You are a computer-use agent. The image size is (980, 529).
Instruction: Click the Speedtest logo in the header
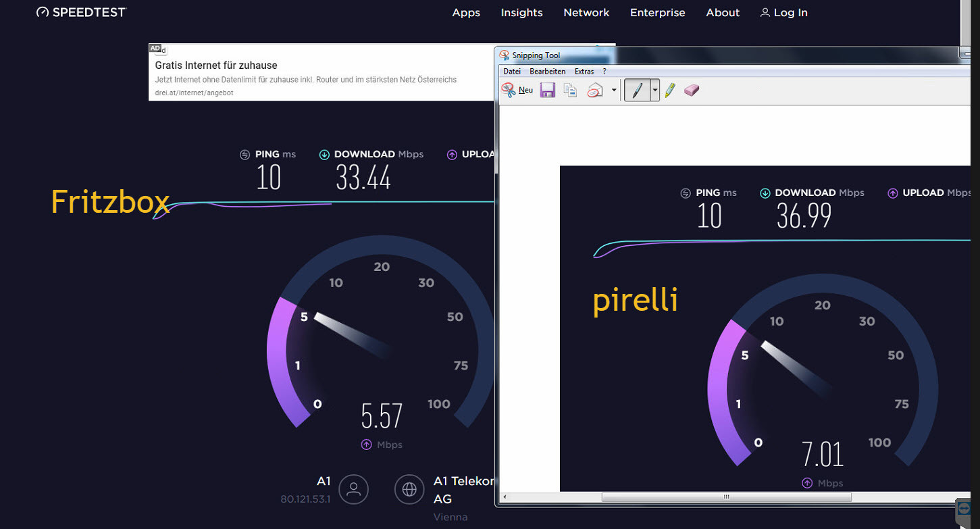point(81,12)
